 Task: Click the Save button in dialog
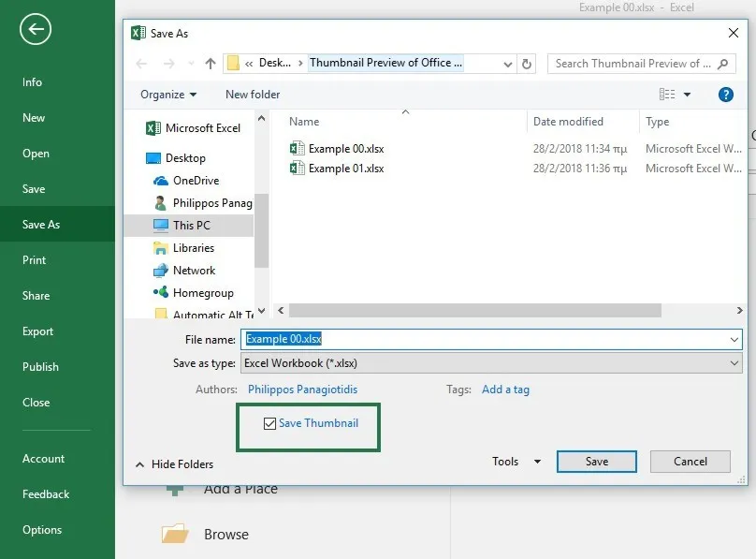[x=596, y=462]
